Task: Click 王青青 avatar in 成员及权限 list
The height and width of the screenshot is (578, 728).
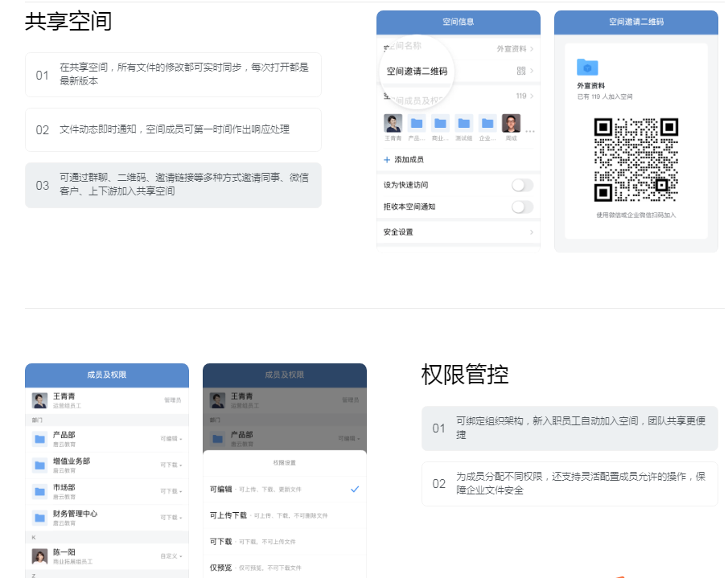Action: [x=40, y=400]
